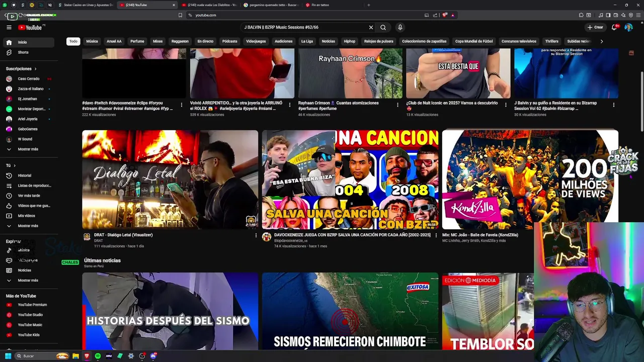644x362 pixels.
Task: Click the search magnifier button
Action: [x=383, y=27]
